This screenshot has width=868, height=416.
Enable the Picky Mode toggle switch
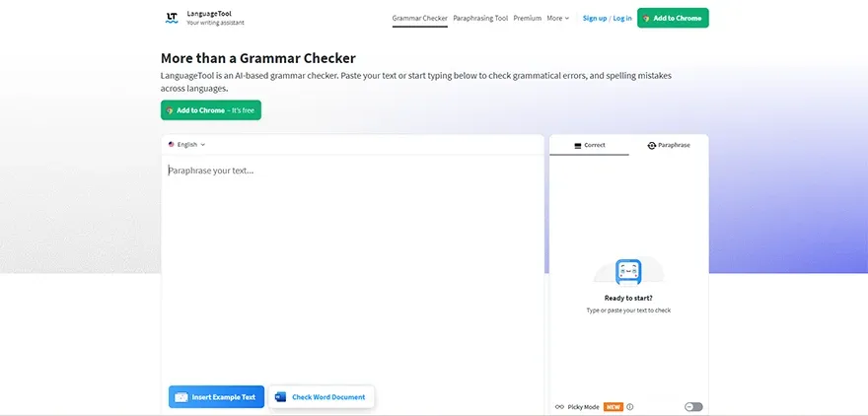click(x=693, y=407)
